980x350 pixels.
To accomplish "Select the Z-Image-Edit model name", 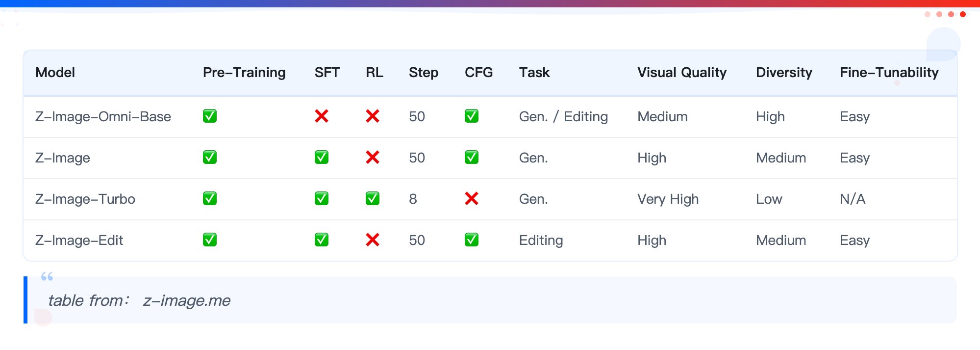I will [x=79, y=241].
